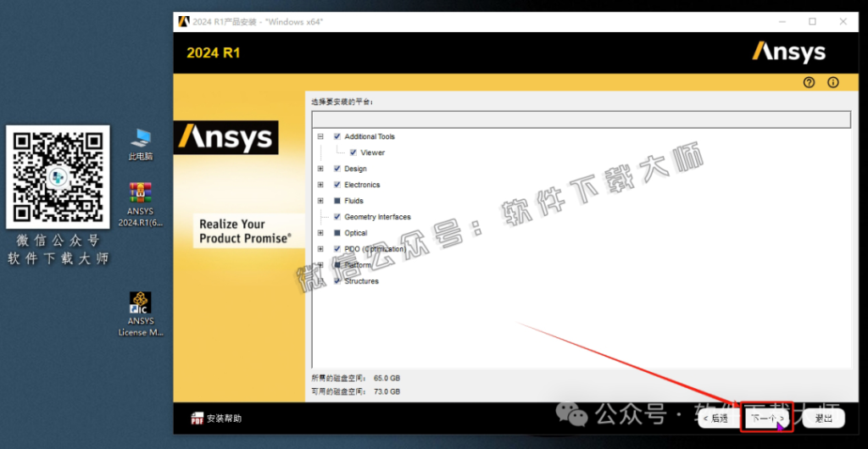Expand the Optical tree node
This screenshot has width=868, height=449.
coord(320,232)
